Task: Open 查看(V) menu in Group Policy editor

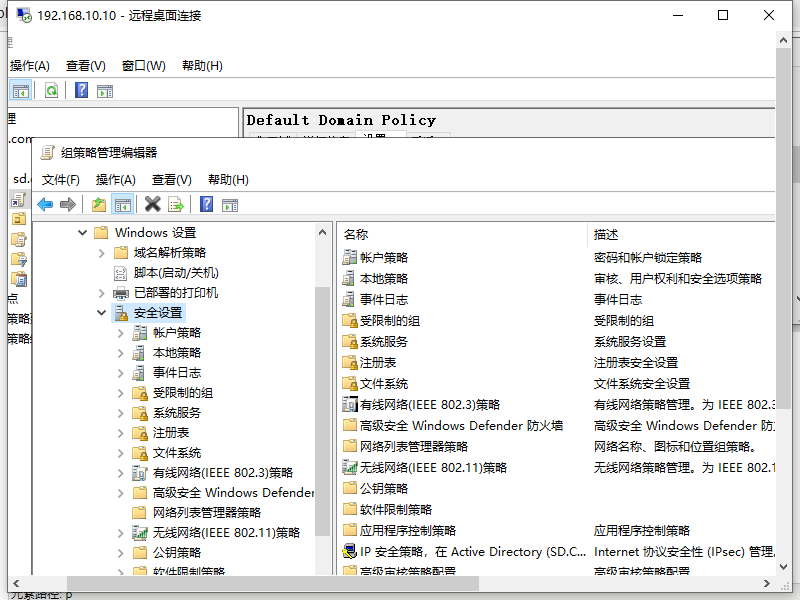Action: [171, 180]
